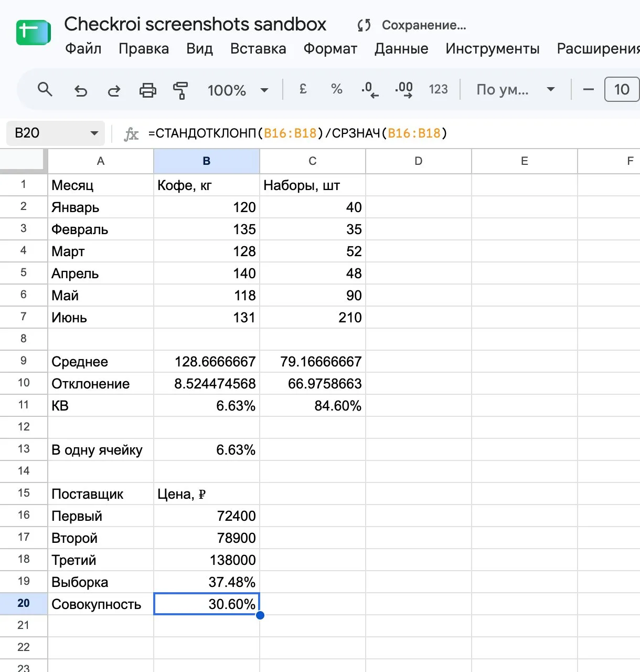Print the spreadsheet
Viewport: 640px width, 672px height.
coord(147,90)
